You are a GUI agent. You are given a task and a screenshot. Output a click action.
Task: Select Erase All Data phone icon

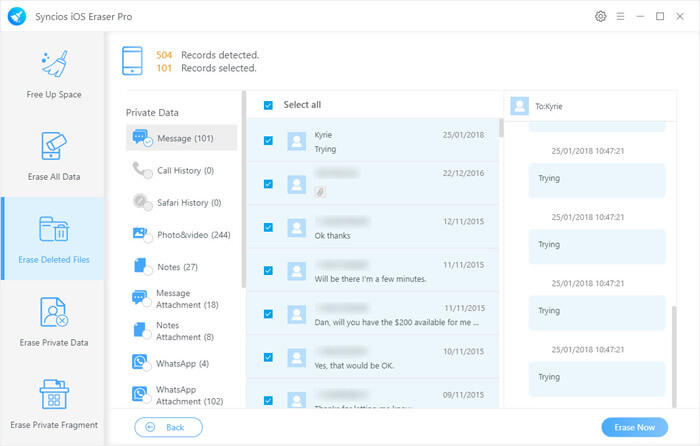(x=52, y=147)
